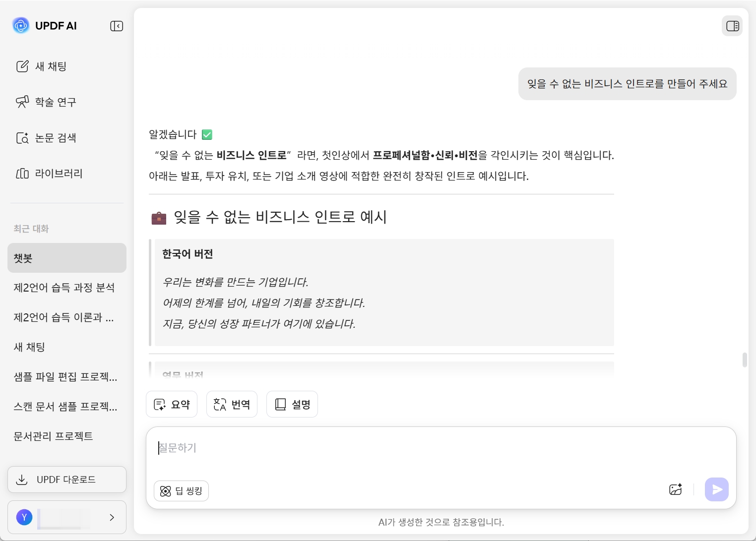Select the 요약 summarize option
This screenshot has height=541, width=756.
point(172,404)
